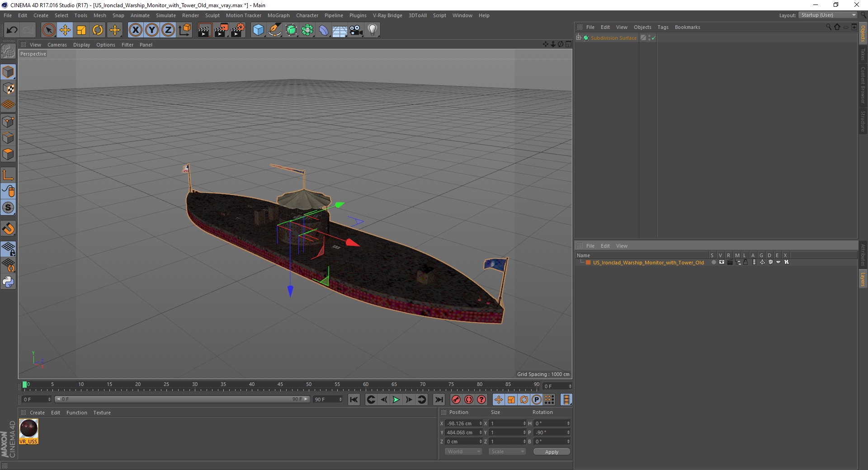Switch to Polygons mode
Image resolution: width=868 pixels, height=470 pixels.
tap(8, 154)
